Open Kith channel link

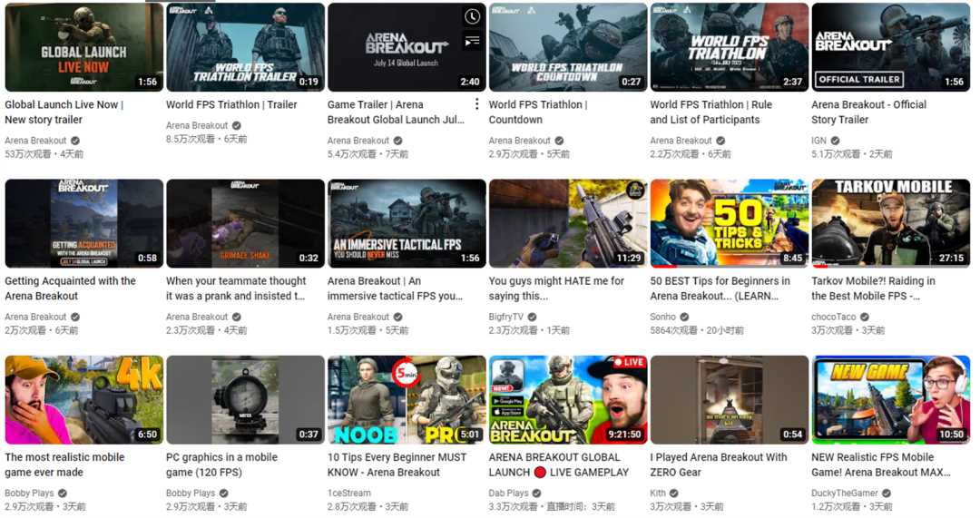659,493
